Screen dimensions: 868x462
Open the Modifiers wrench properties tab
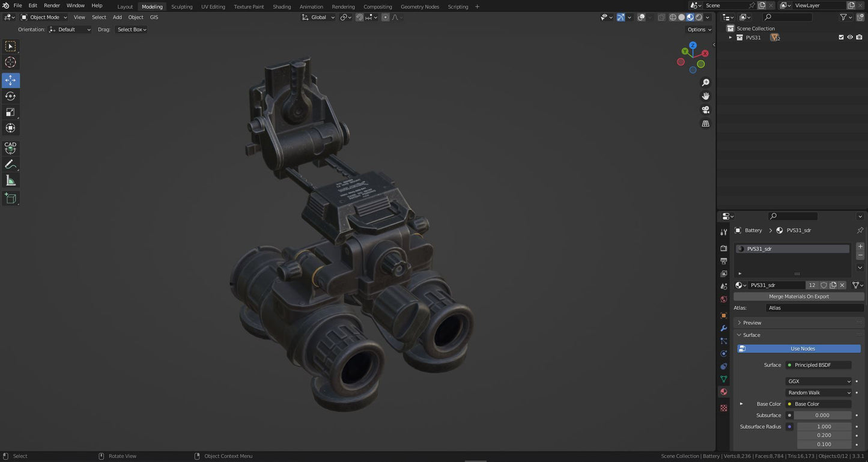pos(724,328)
